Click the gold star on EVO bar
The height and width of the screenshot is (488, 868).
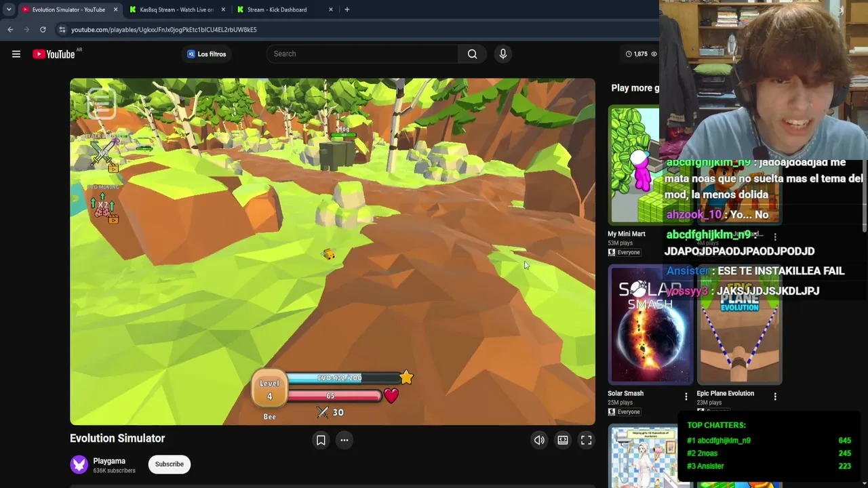(406, 378)
